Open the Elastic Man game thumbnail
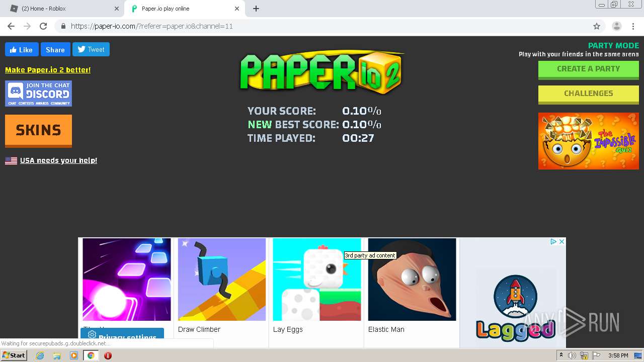 click(x=412, y=280)
